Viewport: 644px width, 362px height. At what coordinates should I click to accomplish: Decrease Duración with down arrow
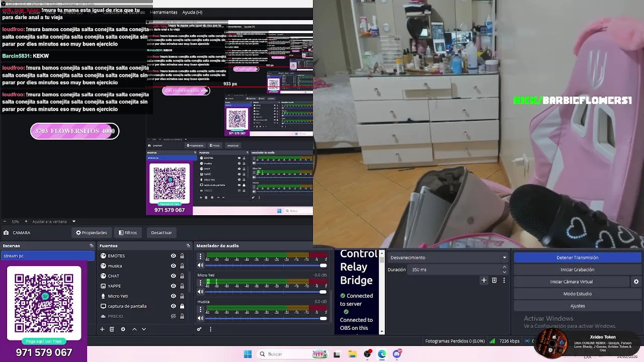(504, 272)
